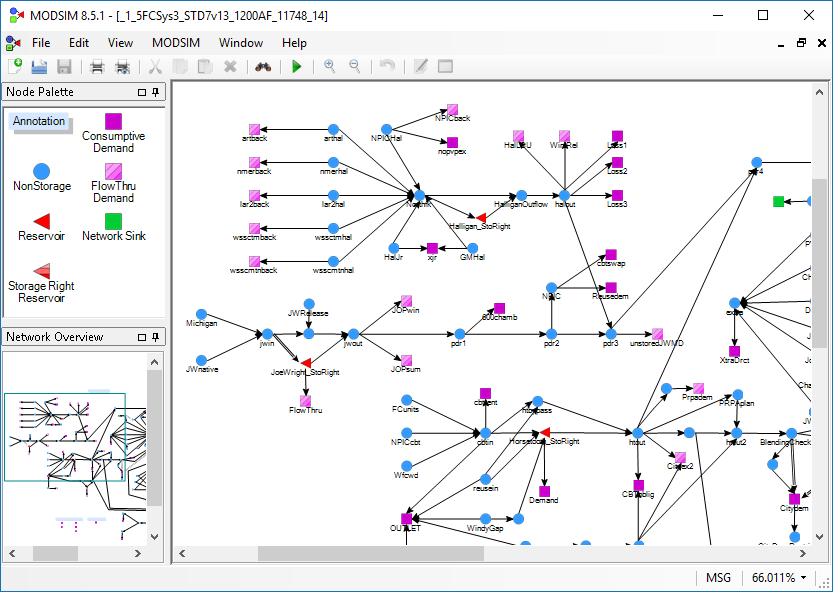
Task: Open the MODSIM menu
Action: point(175,43)
